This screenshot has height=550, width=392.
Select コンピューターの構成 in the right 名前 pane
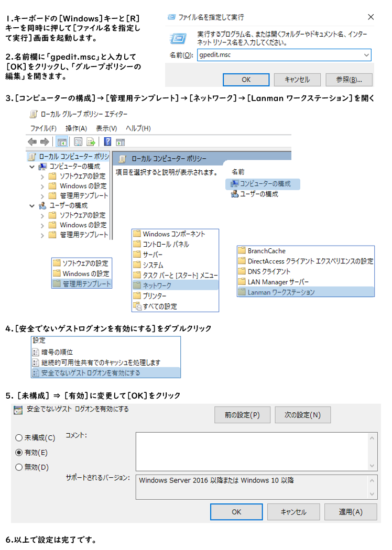click(263, 183)
